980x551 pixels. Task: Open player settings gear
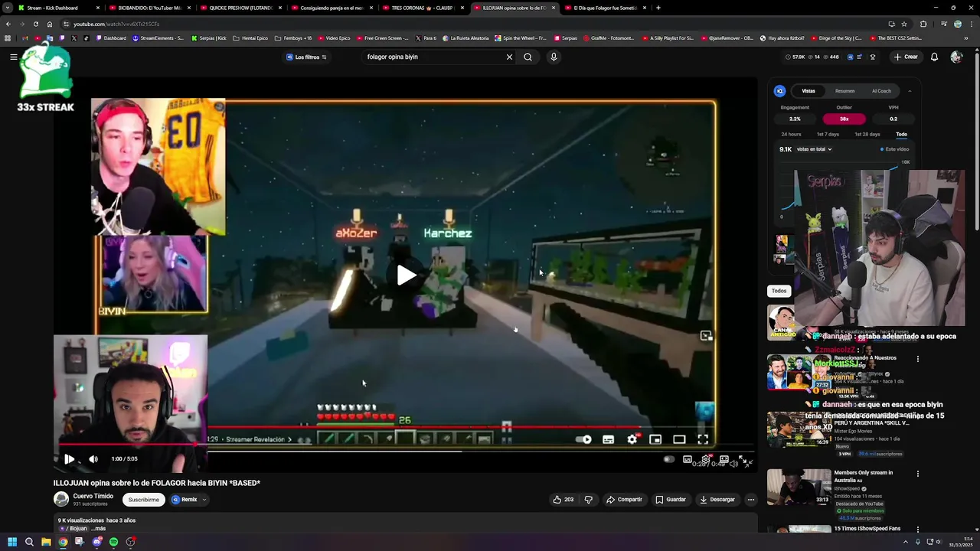(x=706, y=459)
